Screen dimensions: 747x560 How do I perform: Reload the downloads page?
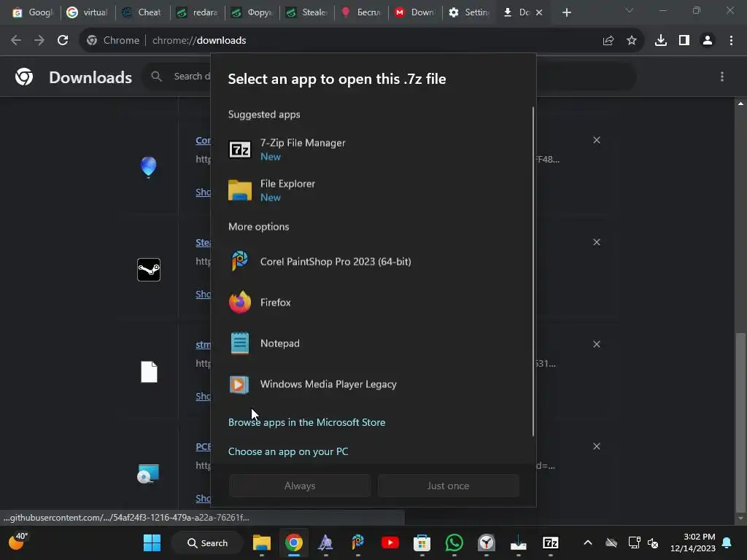coord(63,41)
